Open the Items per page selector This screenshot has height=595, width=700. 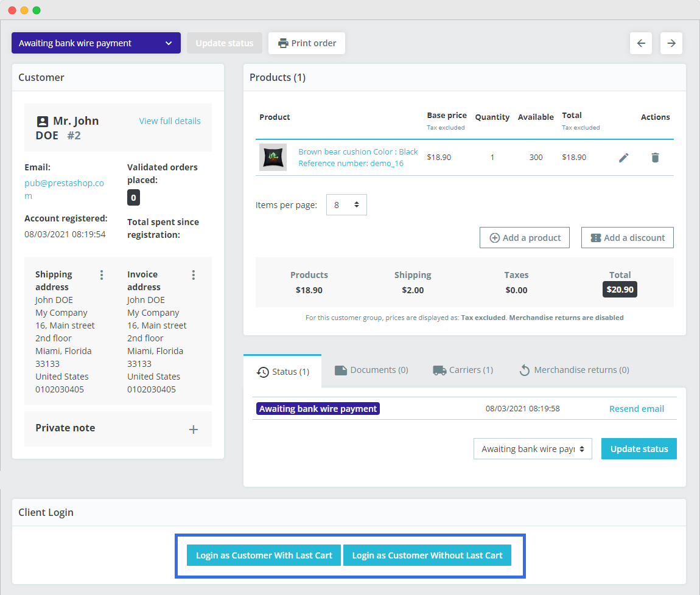tap(346, 205)
